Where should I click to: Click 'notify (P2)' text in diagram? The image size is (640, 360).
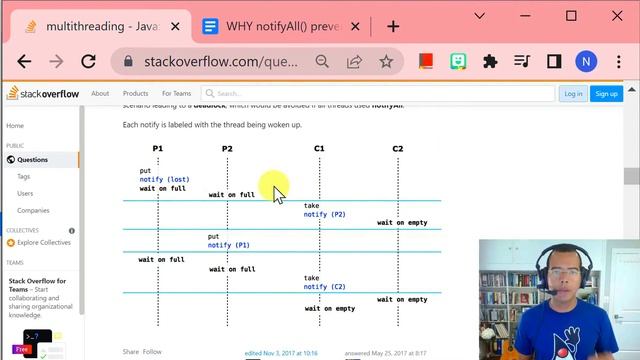(324, 214)
